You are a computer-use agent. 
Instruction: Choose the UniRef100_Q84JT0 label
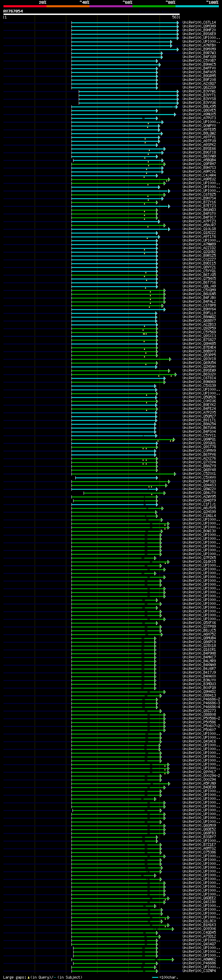pyautogui.click(x=199, y=493)
